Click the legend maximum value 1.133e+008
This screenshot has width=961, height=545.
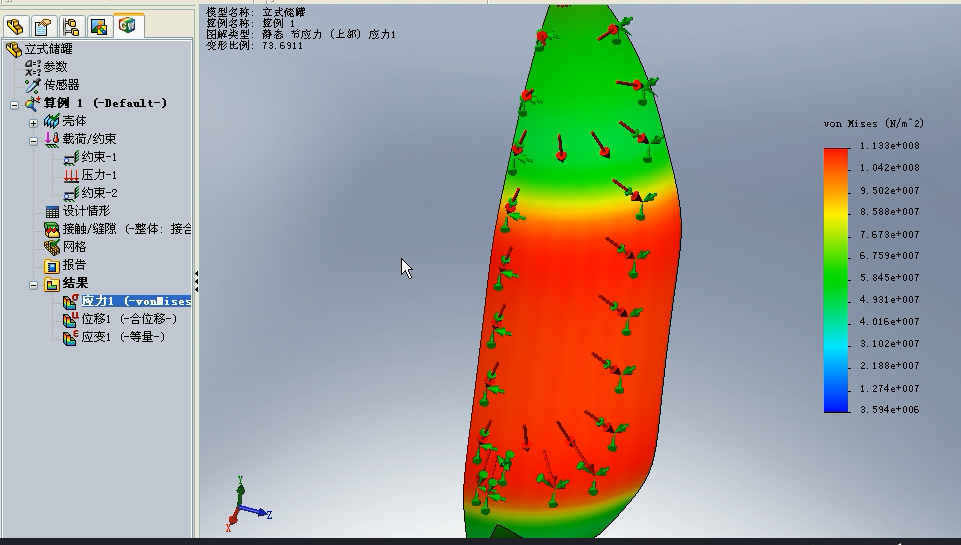(x=889, y=146)
